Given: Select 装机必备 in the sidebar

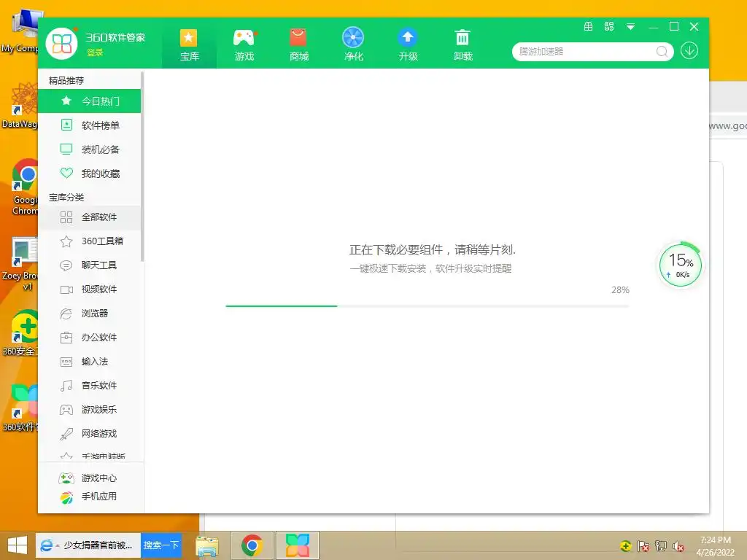Looking at the screenshot, I should pos(89,149).
